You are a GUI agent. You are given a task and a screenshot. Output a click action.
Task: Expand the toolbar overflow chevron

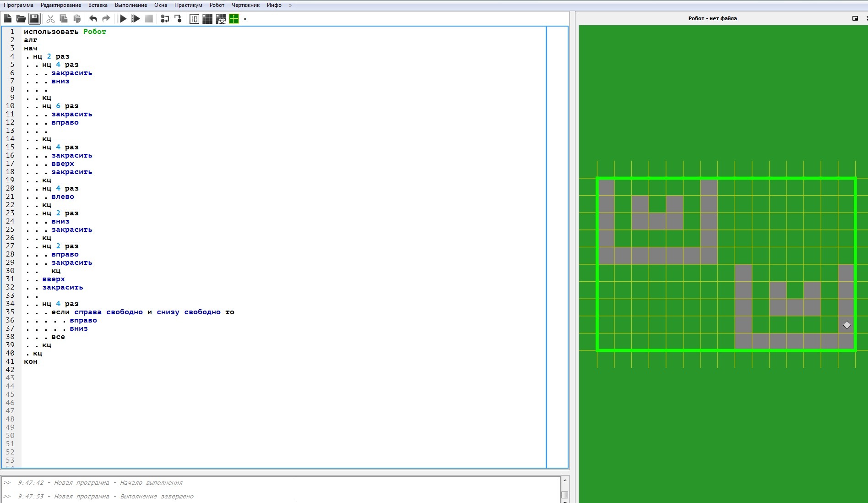click(x=245, y=19)
